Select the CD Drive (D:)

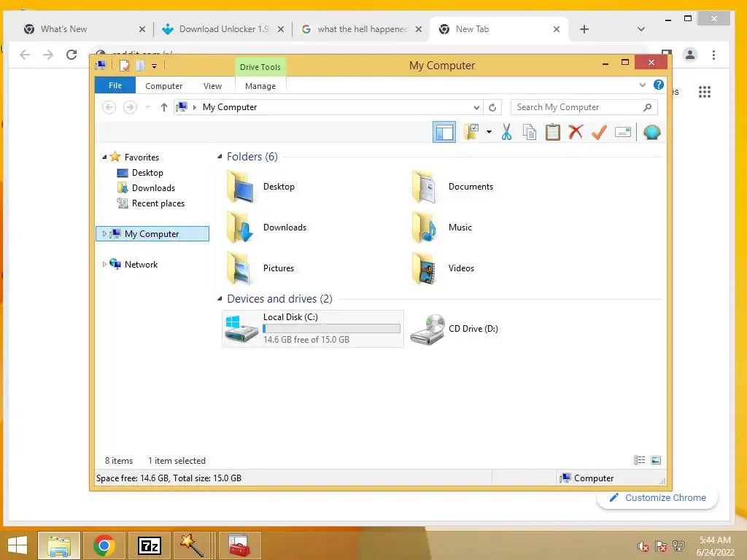click(x=454, y=329)
